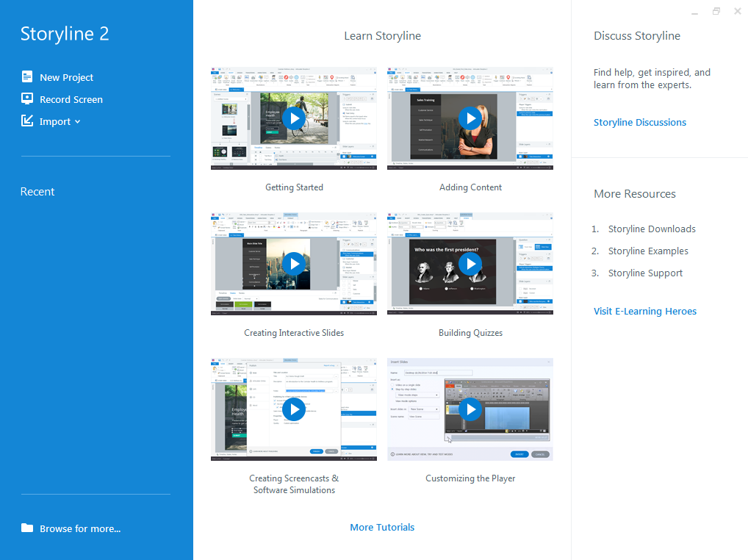Click Creating Screencasts & Software Simulations caption
748x560 pixels.
[294, 484]
